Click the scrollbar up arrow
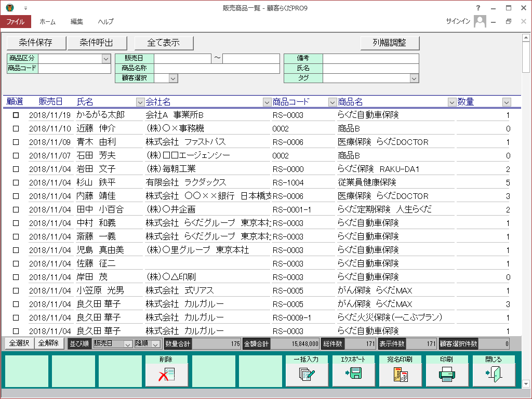 (526, 37)
